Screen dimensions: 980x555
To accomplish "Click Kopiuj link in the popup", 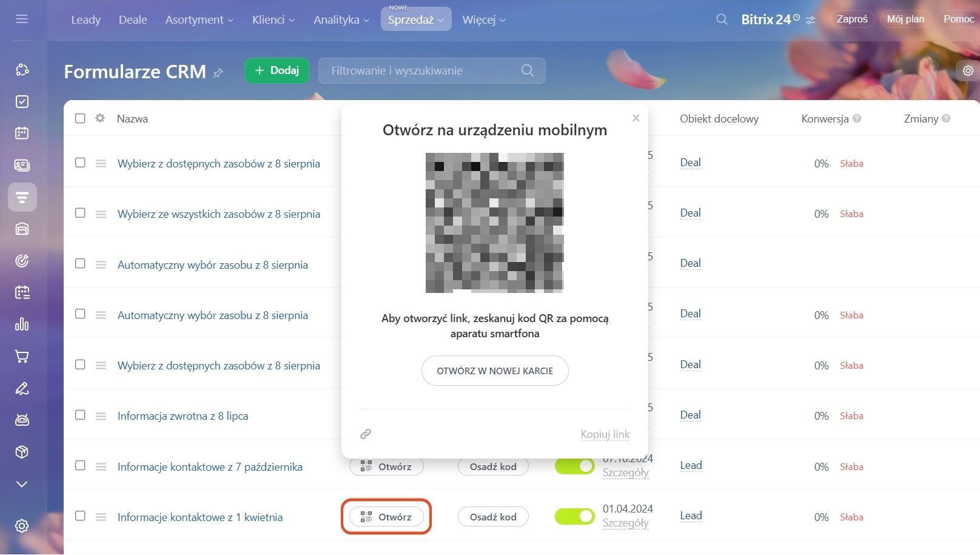I will [x=605, y=434].
